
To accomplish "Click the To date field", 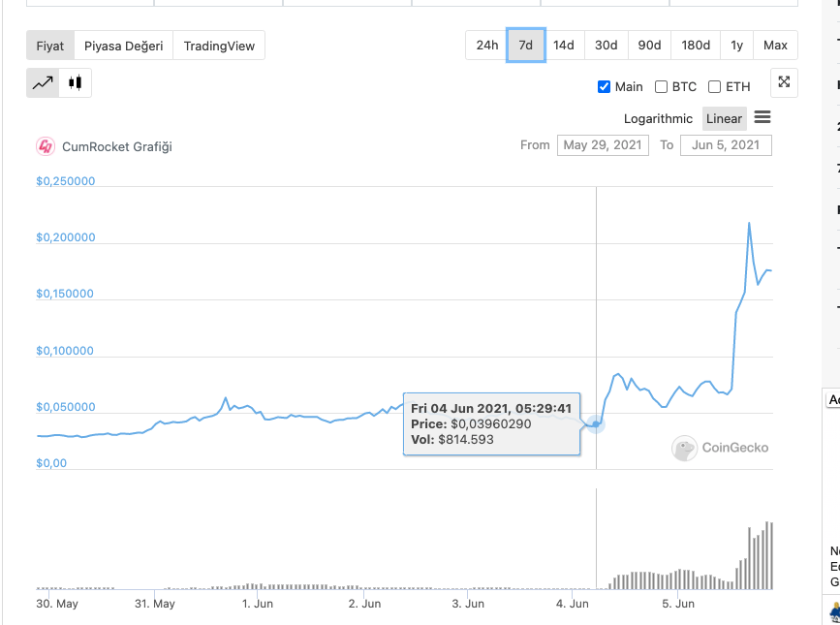I will [726, 145].
